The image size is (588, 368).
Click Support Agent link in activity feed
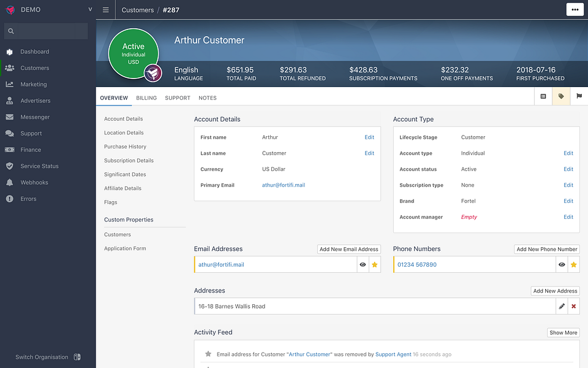(x=393, y=355)
